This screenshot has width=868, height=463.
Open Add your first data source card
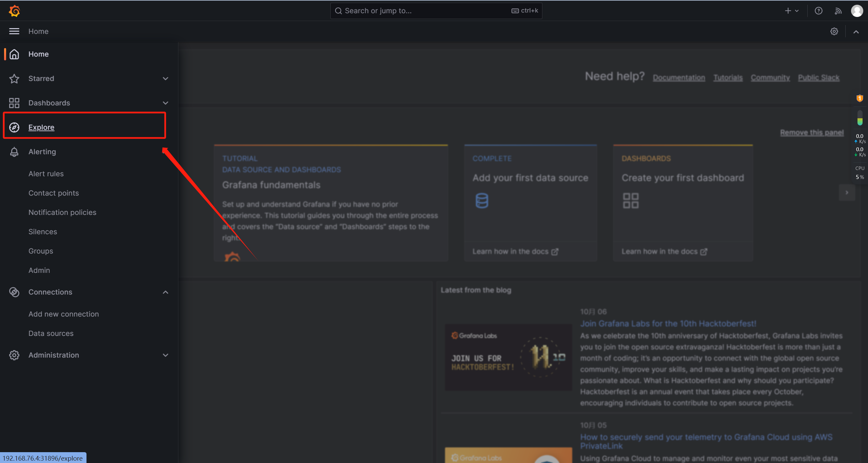tap(531, 203)
